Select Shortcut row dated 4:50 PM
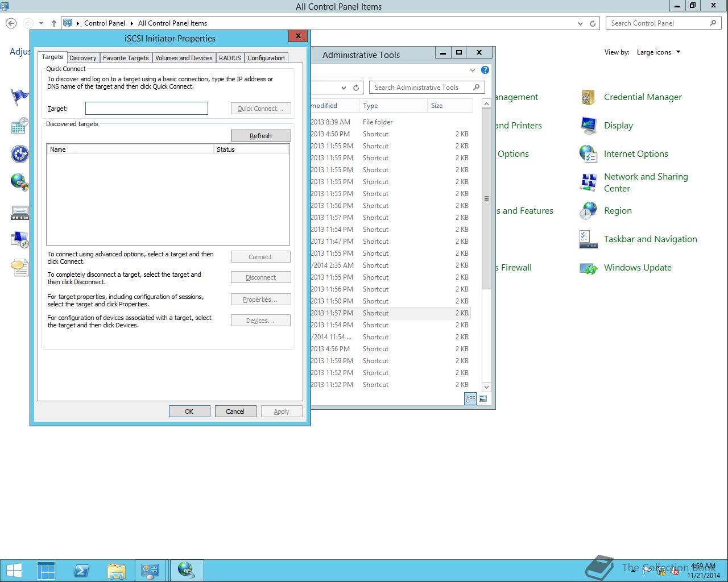The width and height of the screenshot is (728, 582). [x=391, y=134]
